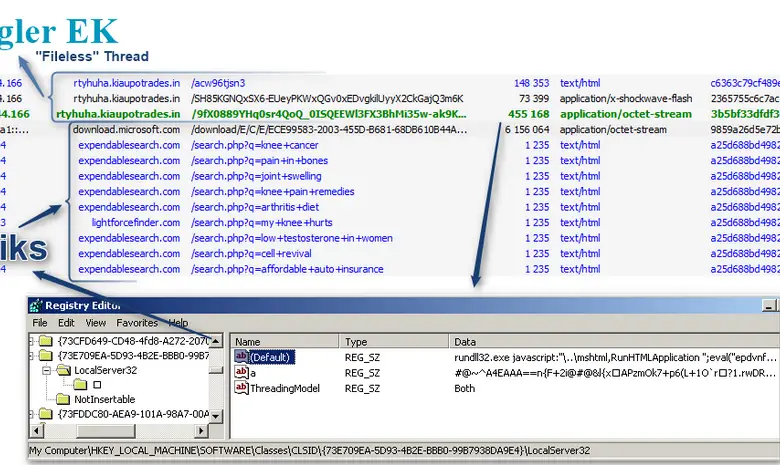Click the #@~^A4EAAA encoded data cell
The width and height of the screenshot is (780, 465).
(x=615, y=373)
